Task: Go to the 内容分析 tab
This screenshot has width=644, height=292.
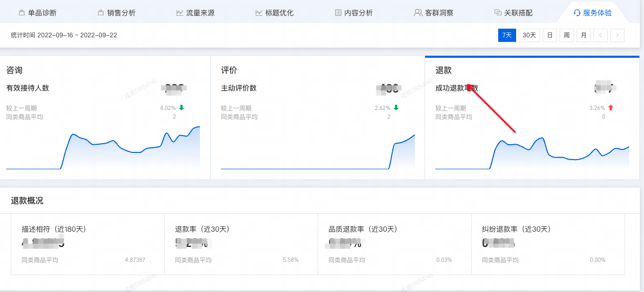Action: coord(353,13)
